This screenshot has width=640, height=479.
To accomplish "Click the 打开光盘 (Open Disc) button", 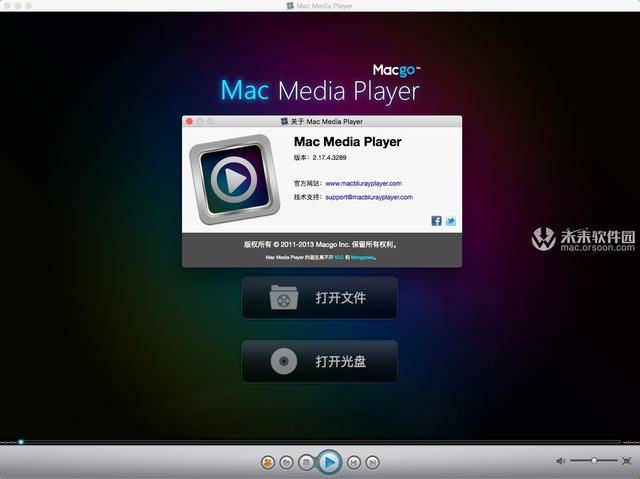I will tap(320, 361).
